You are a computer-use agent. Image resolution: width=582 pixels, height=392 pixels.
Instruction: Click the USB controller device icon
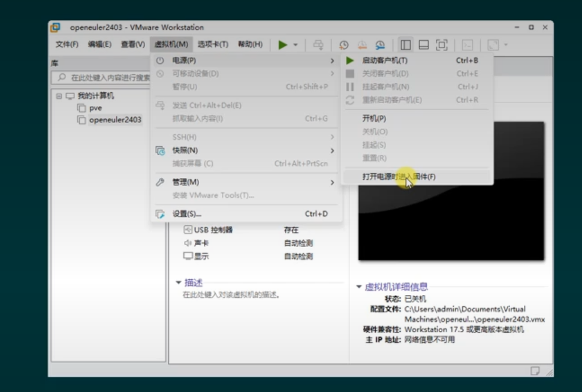pyautogui.click(x=188, y=230)
